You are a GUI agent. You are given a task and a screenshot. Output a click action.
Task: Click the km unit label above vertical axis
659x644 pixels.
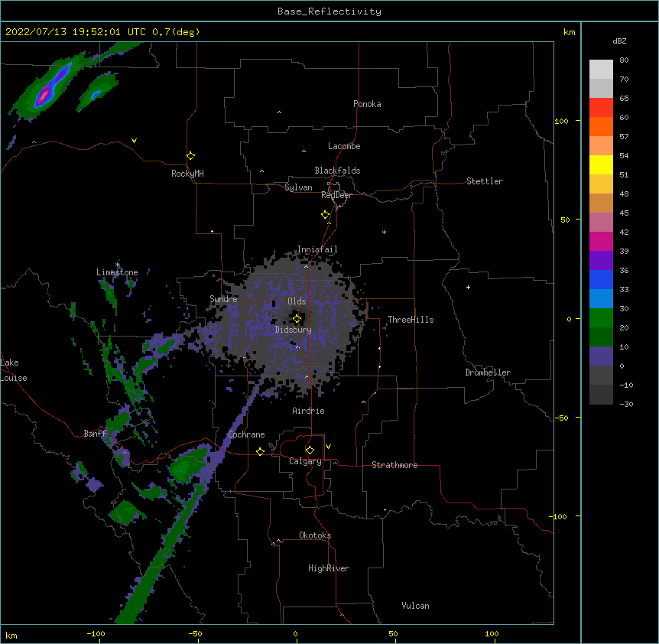click(570, 32)
